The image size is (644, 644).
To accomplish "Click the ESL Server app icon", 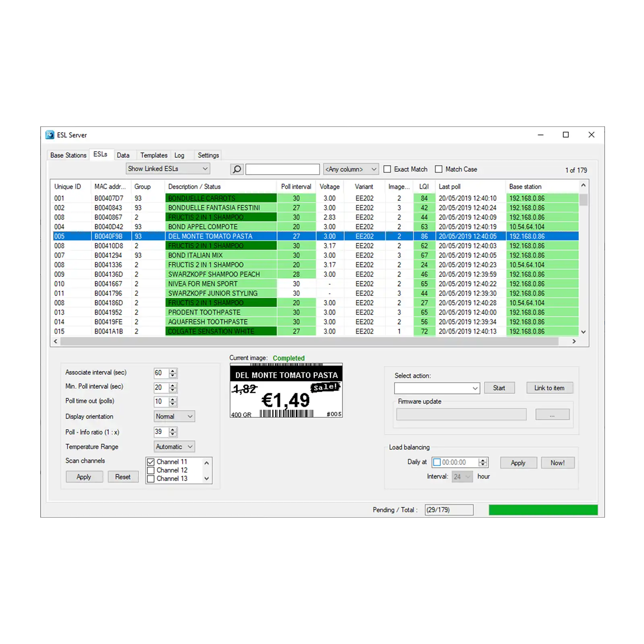I will (x=50, y=135).
